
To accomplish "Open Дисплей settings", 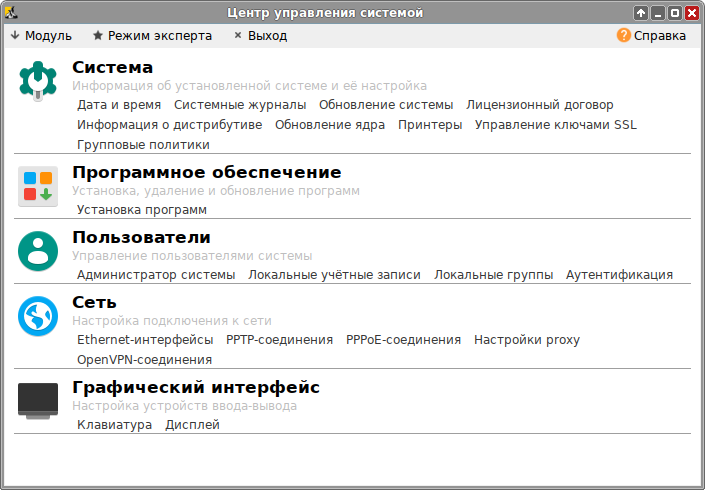I will 192,425.
